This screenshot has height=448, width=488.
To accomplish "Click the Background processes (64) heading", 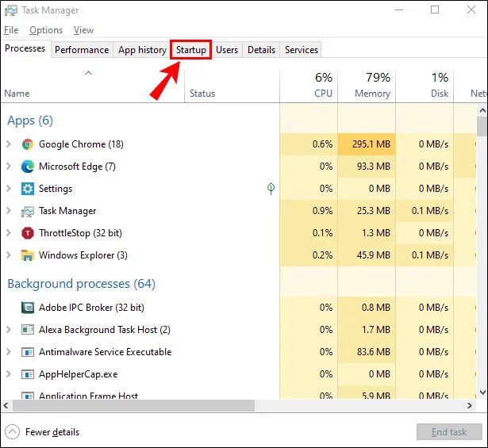I will 81,284.
